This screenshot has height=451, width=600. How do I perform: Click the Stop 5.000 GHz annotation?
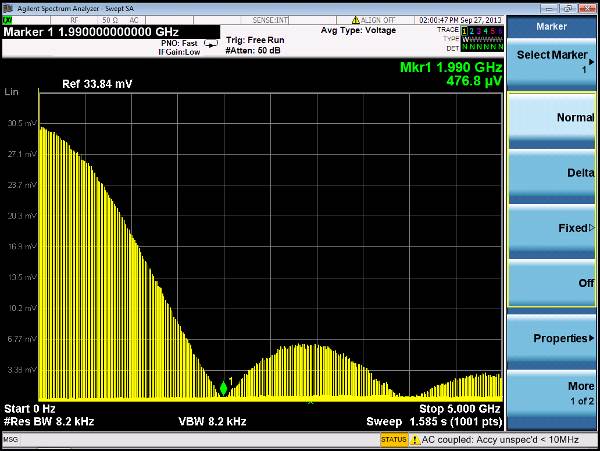point(459,410)
